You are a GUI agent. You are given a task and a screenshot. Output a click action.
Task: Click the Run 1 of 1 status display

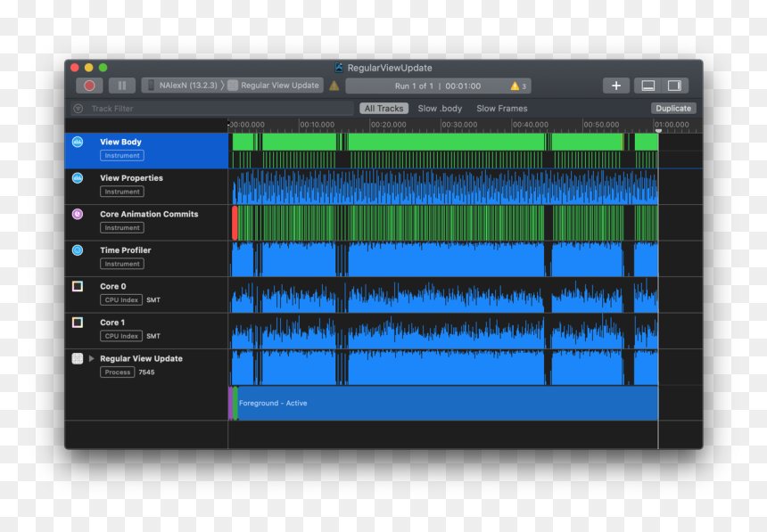(x=438, y=86)
